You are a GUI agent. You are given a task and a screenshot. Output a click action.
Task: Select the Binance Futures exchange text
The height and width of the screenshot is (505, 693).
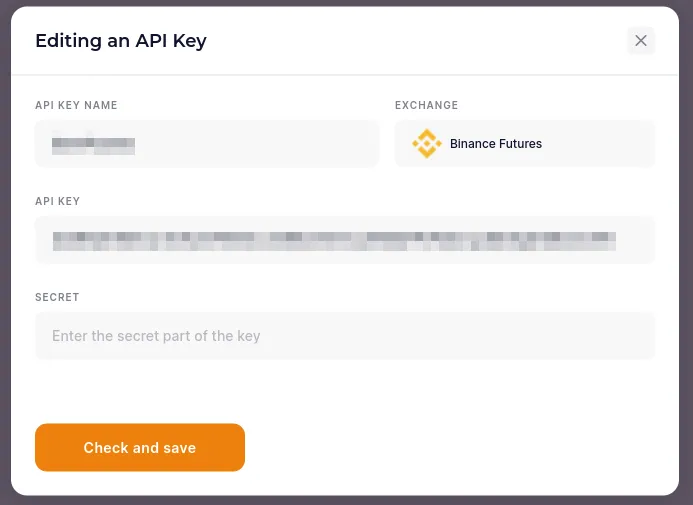pos(496,144)
